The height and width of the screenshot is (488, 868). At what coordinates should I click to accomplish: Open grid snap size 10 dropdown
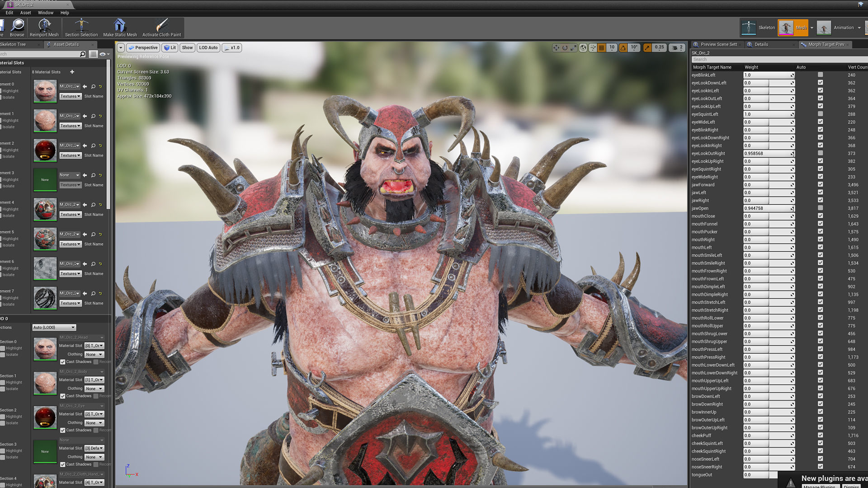612,47
